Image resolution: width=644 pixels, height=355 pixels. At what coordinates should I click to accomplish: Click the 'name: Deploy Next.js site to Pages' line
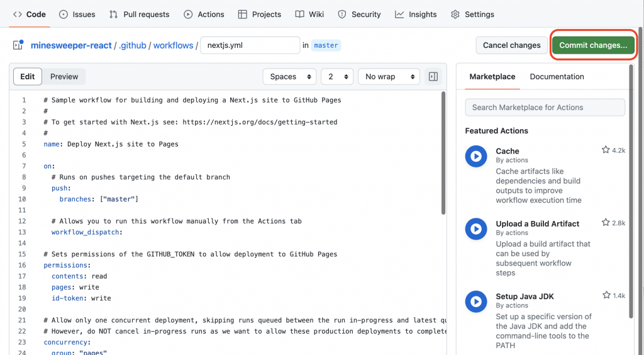point(111,144)
